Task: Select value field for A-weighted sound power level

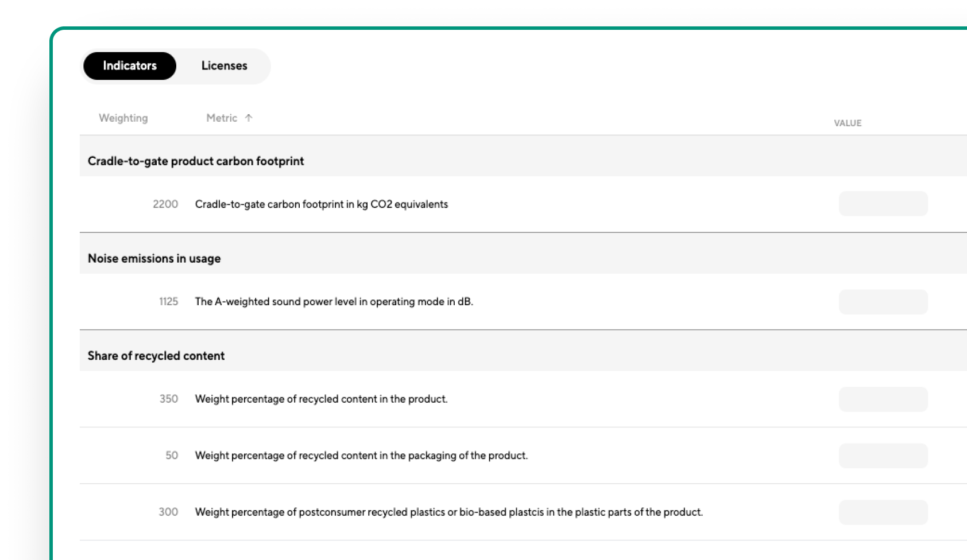Action: 883,302
